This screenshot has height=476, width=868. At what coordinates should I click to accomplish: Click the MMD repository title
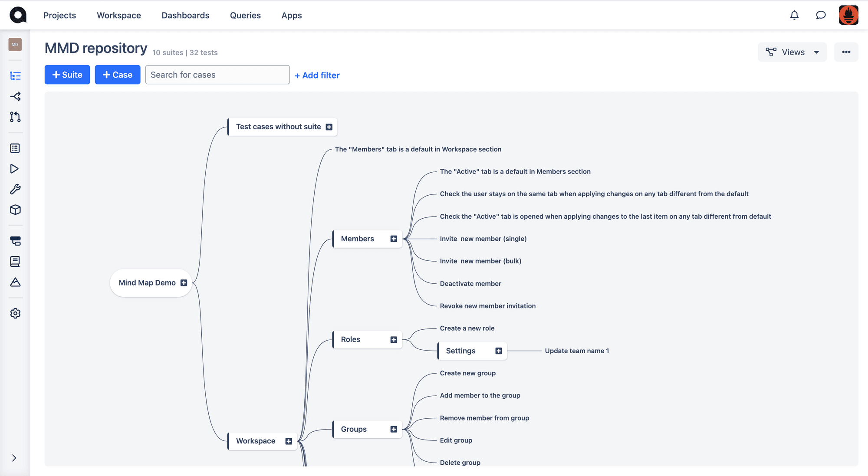[x=96, y=48]
